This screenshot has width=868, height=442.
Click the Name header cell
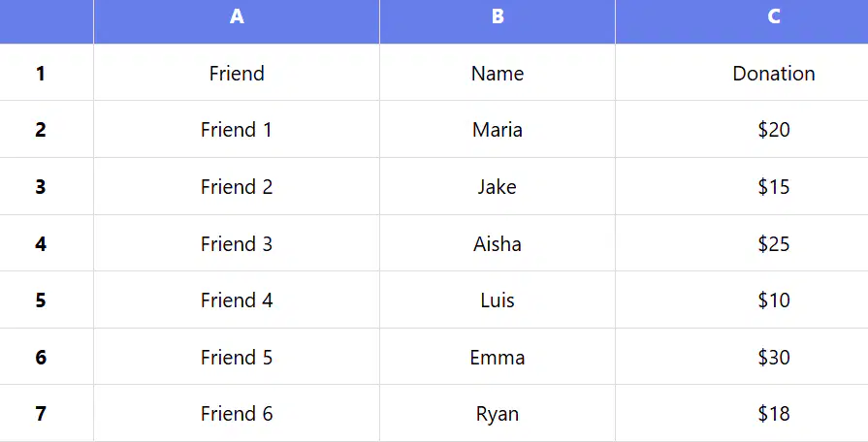point(498,73)
